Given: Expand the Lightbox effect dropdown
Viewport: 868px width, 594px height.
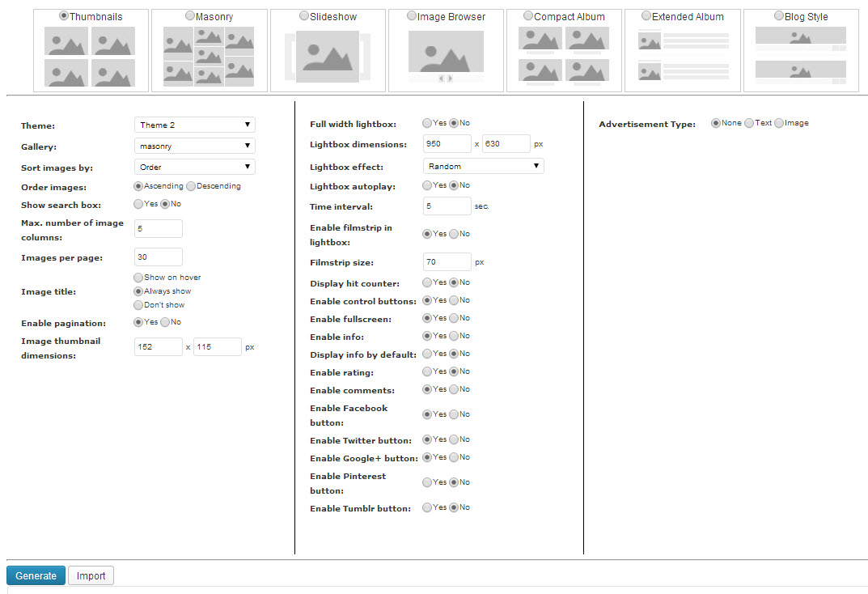Looking at the screenshot, I should 483,166.
